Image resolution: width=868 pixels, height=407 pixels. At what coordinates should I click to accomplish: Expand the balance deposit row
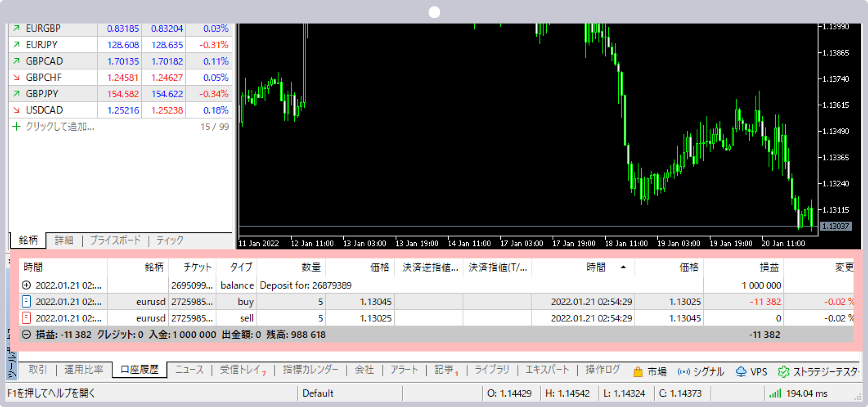point(26,285)
